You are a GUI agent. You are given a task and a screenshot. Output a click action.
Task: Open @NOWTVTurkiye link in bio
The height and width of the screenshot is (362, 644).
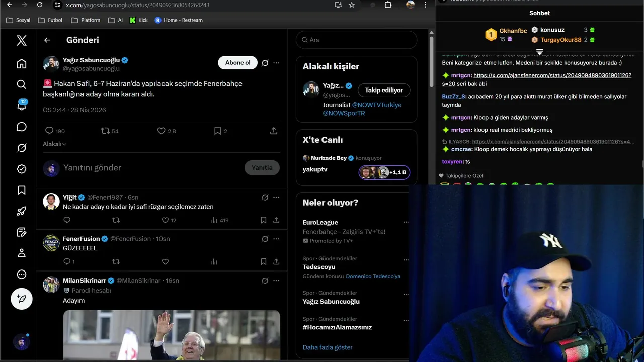coord(377,105)
